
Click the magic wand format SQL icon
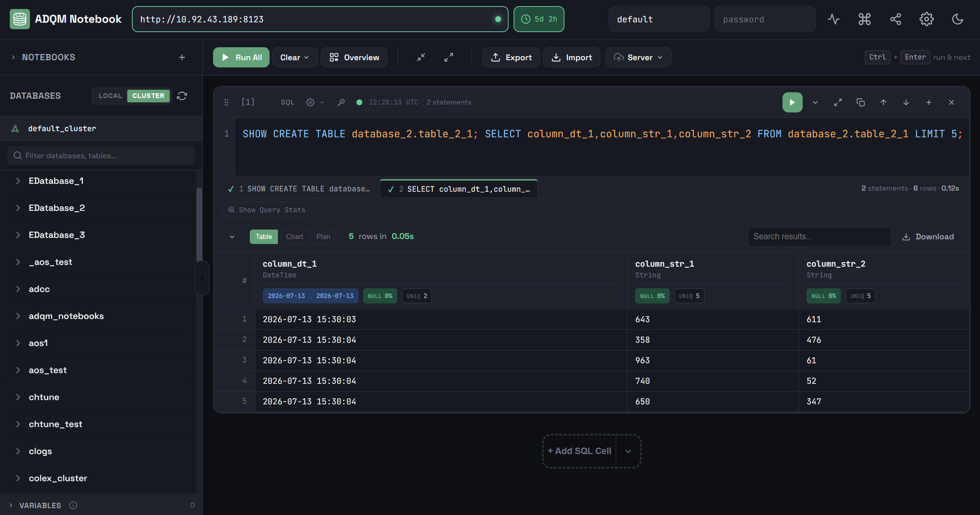click(341, 102)
